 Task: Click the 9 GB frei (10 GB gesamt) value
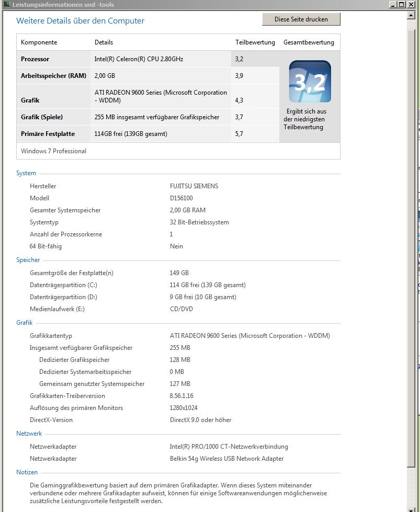click(203, 297)
